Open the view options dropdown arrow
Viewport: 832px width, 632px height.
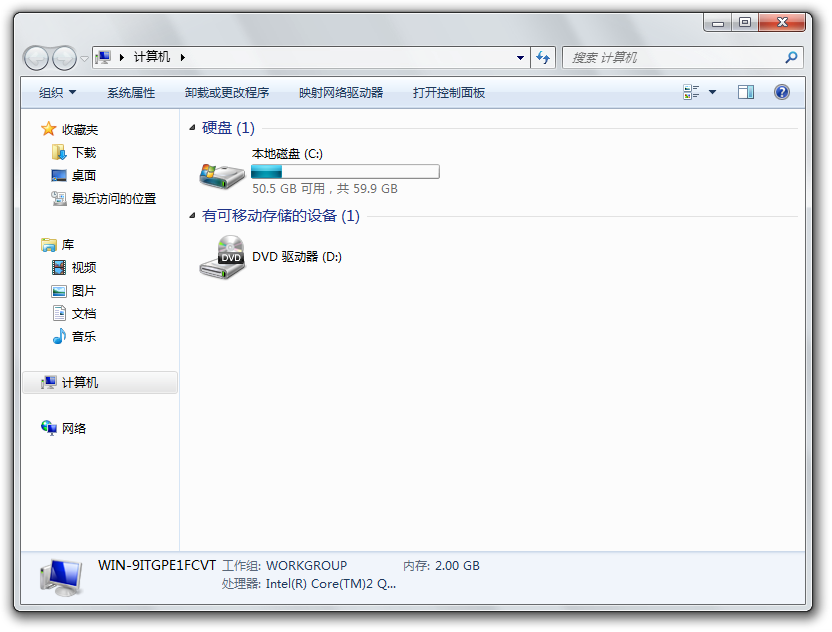point(713,92)
